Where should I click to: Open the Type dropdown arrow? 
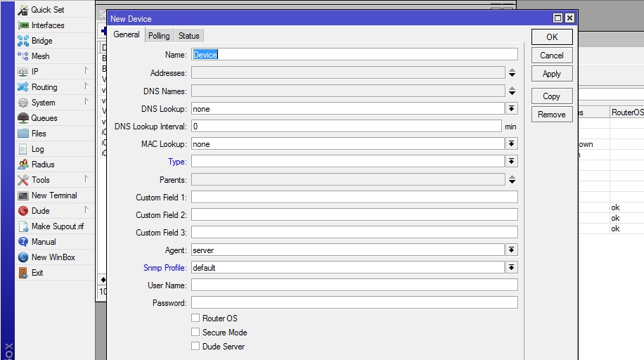pyautogui.click(x=511, y=162)
